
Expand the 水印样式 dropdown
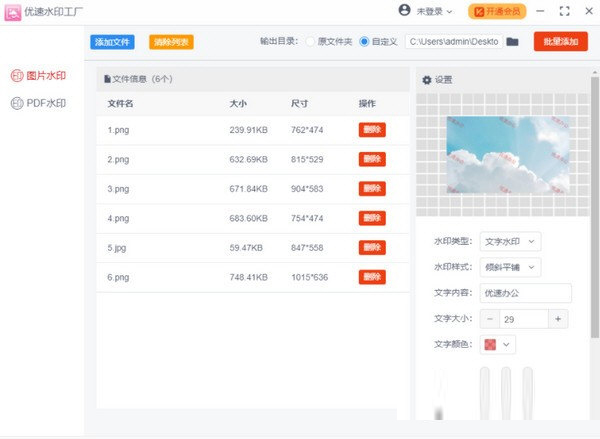[x=510, y=267]
